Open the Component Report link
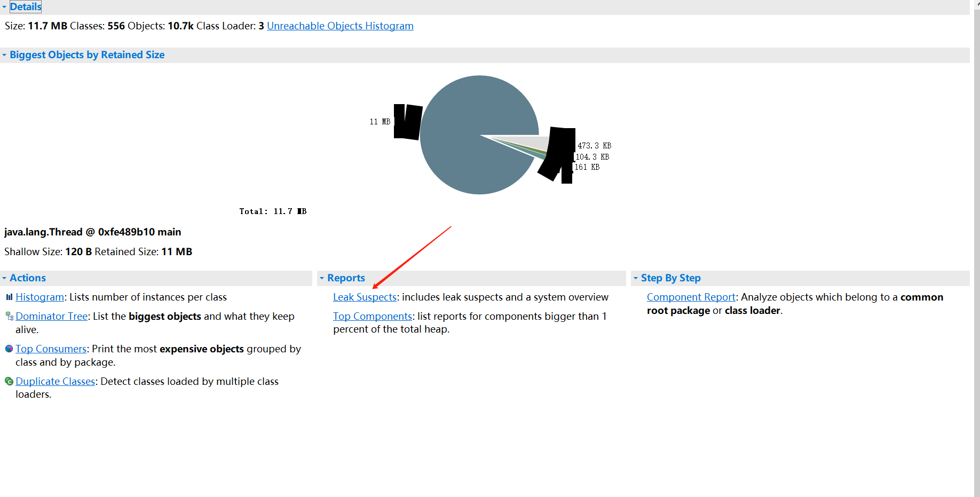This screenshot has height=497, width=980. click(691, 297)
